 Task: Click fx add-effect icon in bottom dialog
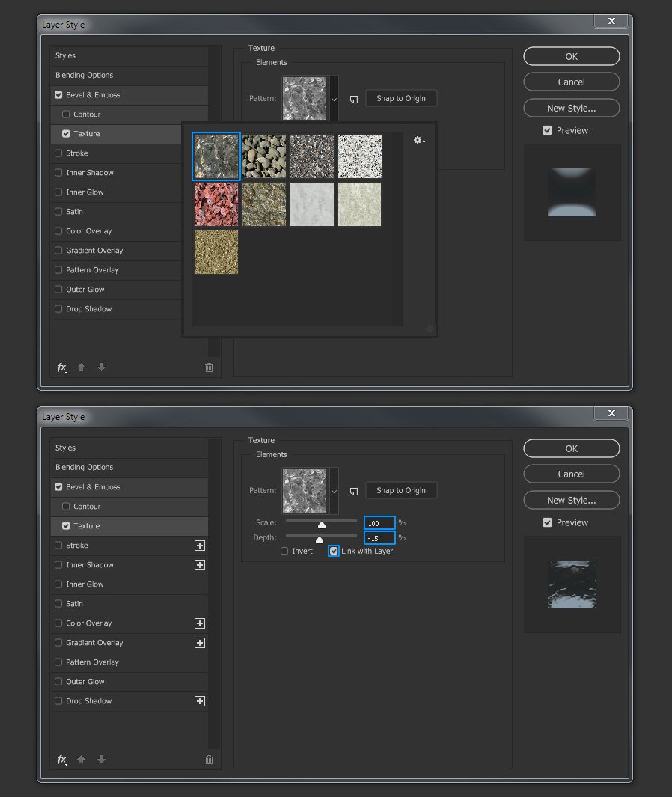[x=62, y=760]
